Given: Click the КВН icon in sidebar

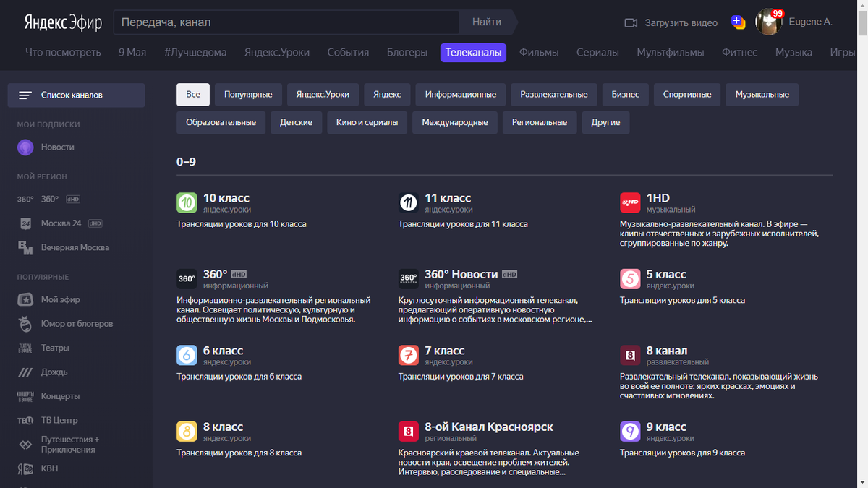Looking at the screenshot, I should 25,468.
